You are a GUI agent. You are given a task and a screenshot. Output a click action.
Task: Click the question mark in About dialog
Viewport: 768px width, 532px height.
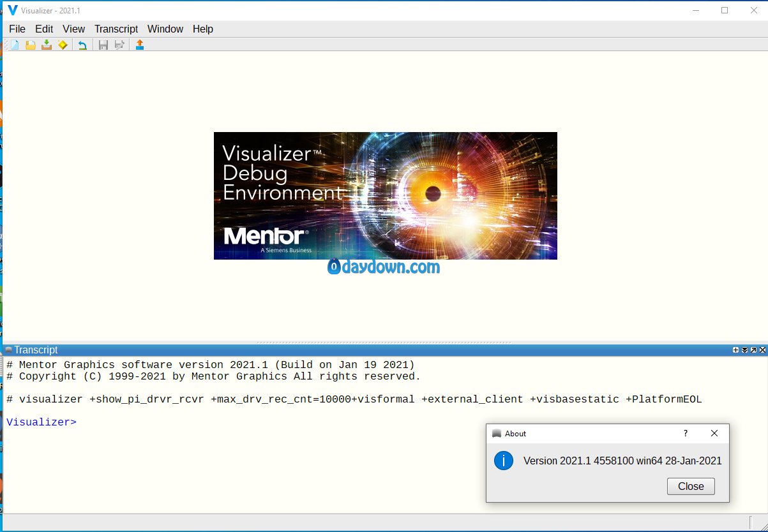click(x=686, y=433)
